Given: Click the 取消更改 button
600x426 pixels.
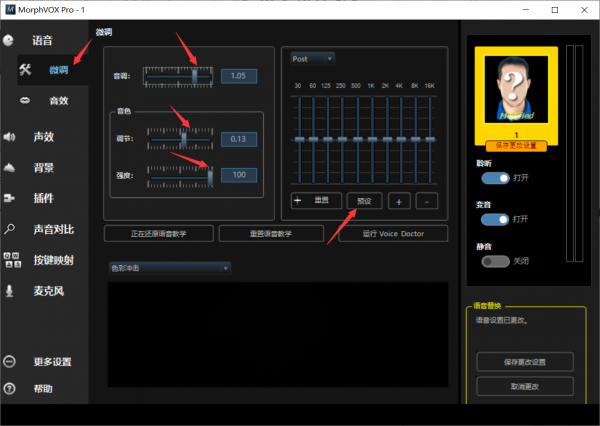Looking at the screenshot, I should (525, 386).
